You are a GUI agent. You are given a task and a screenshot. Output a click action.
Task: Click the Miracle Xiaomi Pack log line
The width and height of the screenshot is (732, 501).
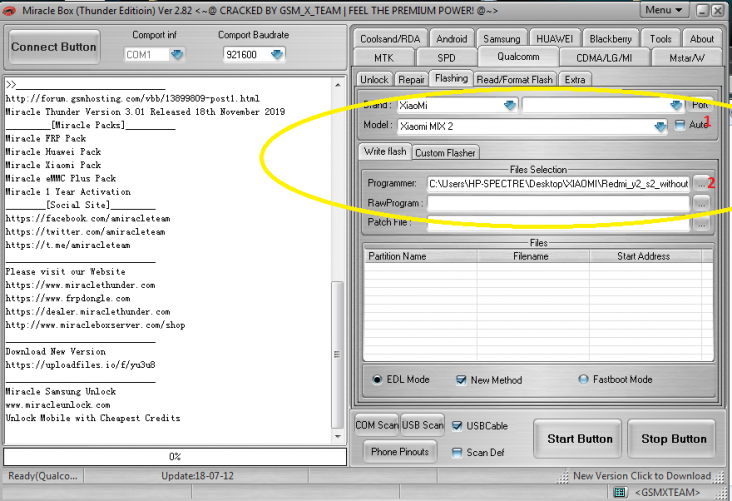(53, 165)
